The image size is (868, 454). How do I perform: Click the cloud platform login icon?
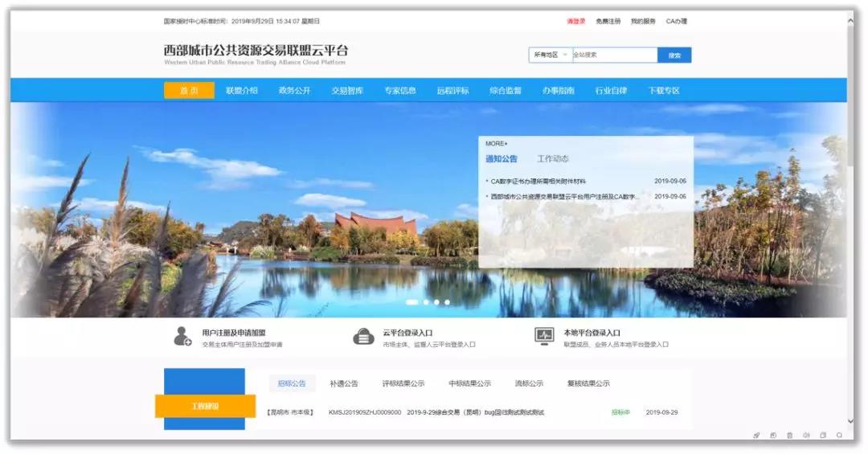[363, 337]
